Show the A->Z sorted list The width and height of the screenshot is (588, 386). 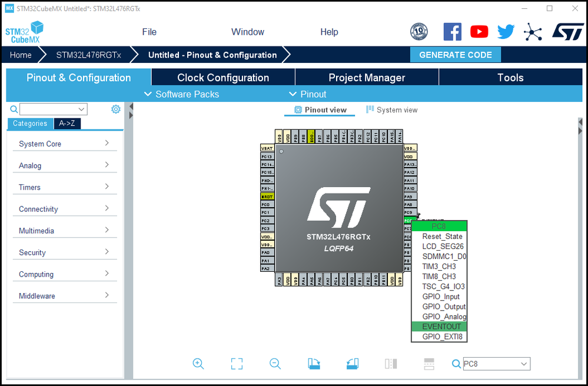pyautogui.click(x=67, y=124)
